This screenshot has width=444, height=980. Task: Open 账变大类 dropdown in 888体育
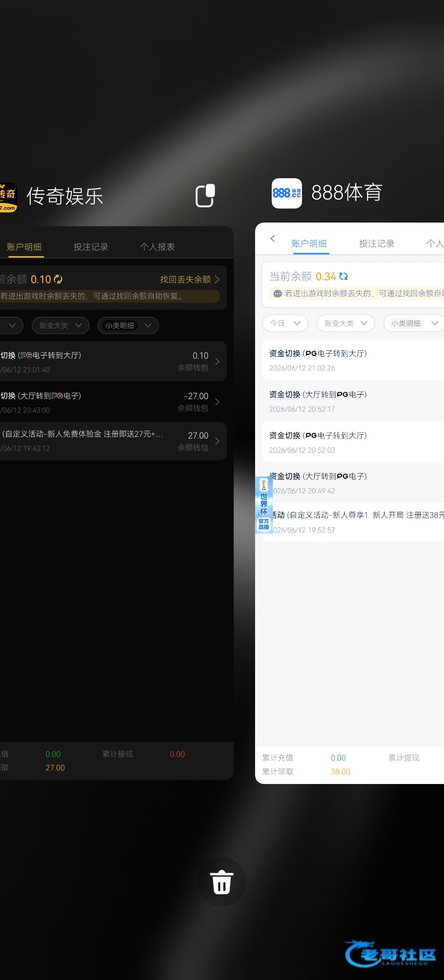346,323
